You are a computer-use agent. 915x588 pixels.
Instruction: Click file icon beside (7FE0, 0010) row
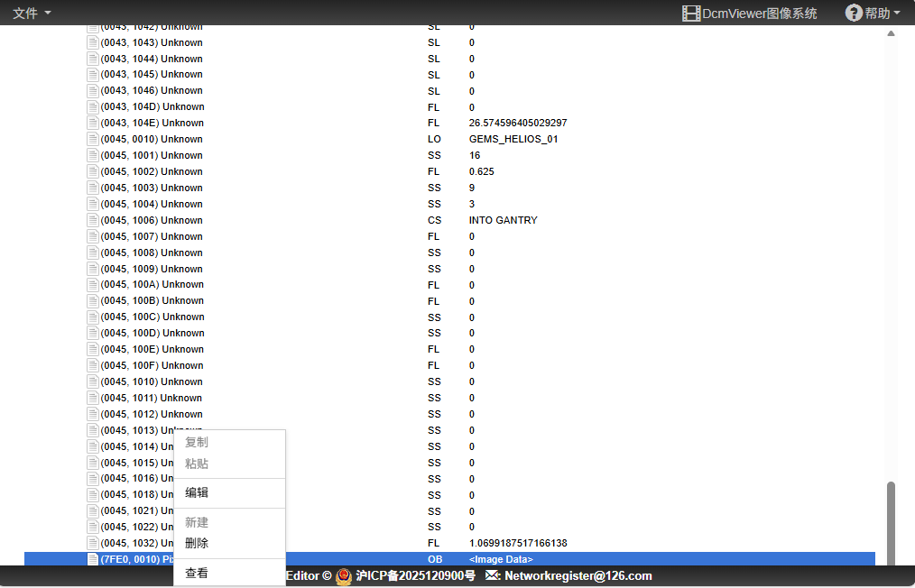92,559
